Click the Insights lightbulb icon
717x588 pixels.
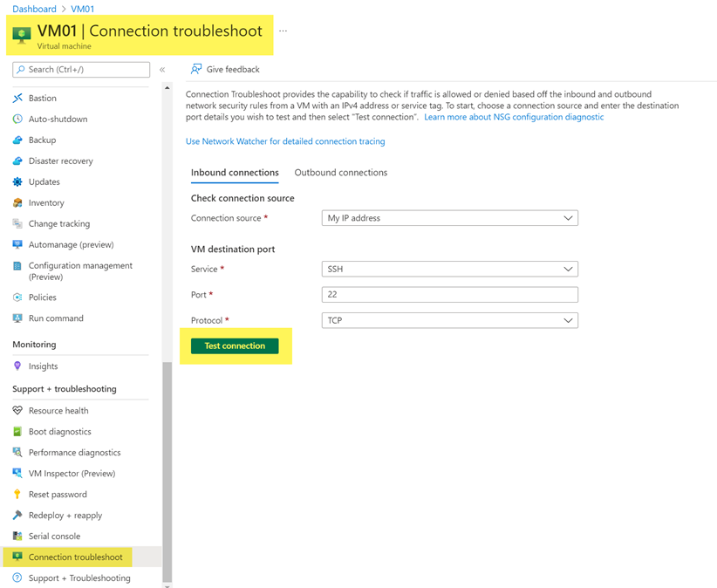tap(17, 366)
